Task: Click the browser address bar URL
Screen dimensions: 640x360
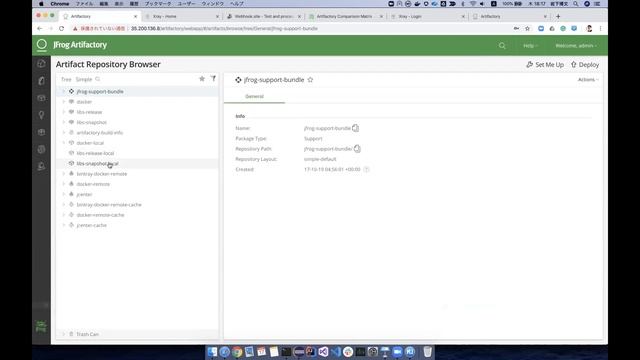Action: click(x=224, y=29)
